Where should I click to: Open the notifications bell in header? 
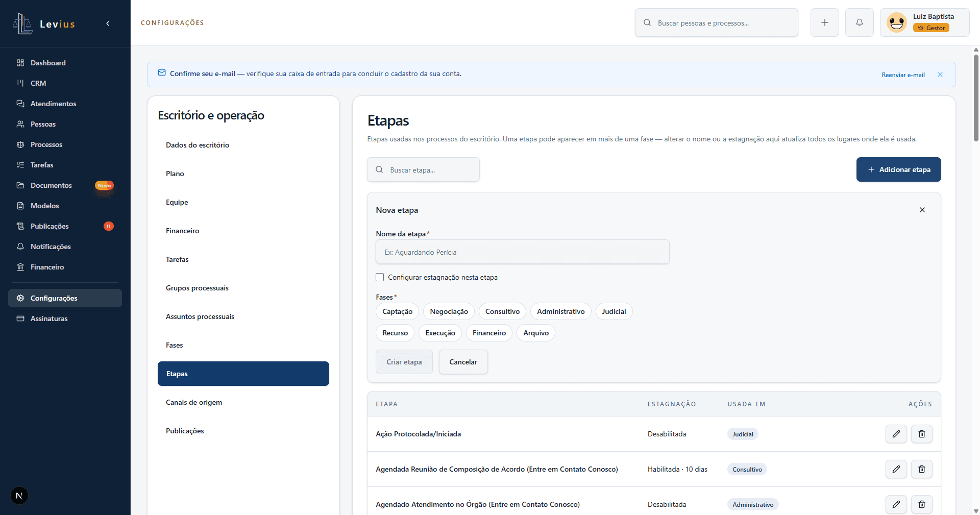click(860, 22)
